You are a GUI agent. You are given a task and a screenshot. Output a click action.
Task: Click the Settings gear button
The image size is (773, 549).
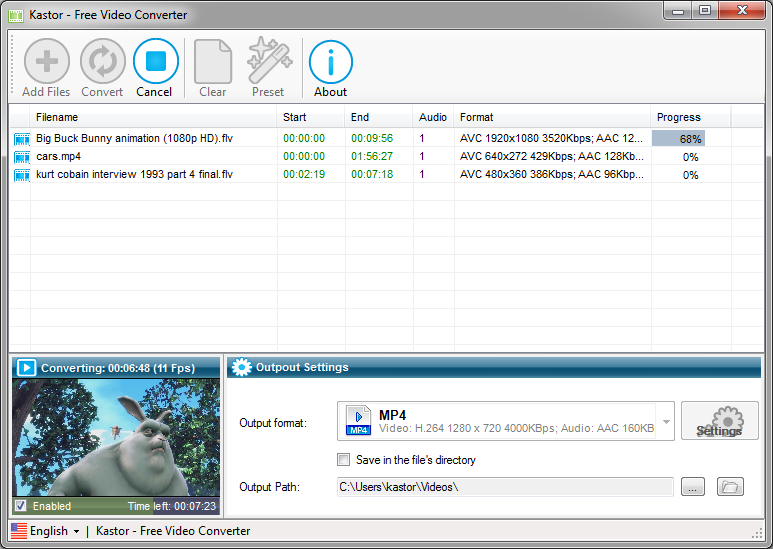[719, 420]
